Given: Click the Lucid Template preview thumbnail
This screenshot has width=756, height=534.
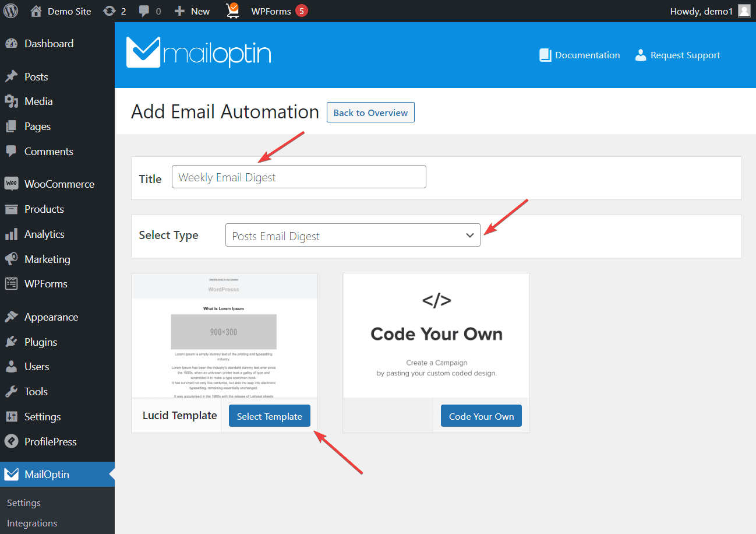Looking at the screenshot, I should pos(225,336).
